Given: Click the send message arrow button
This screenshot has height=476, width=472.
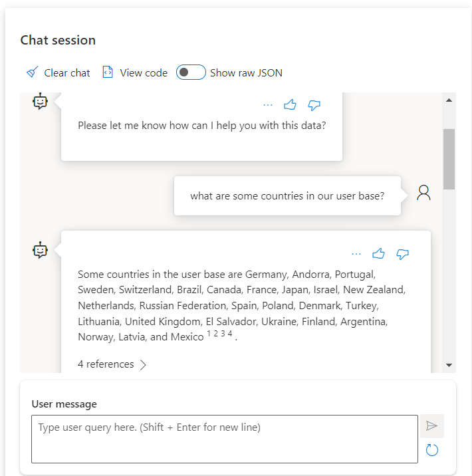Looking at the screenshot, I should click(432, 425).
